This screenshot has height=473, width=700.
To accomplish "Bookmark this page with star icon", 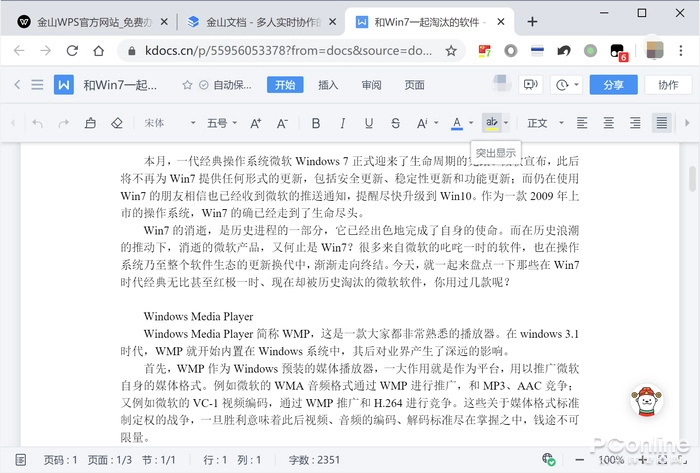I will [451, 50].
